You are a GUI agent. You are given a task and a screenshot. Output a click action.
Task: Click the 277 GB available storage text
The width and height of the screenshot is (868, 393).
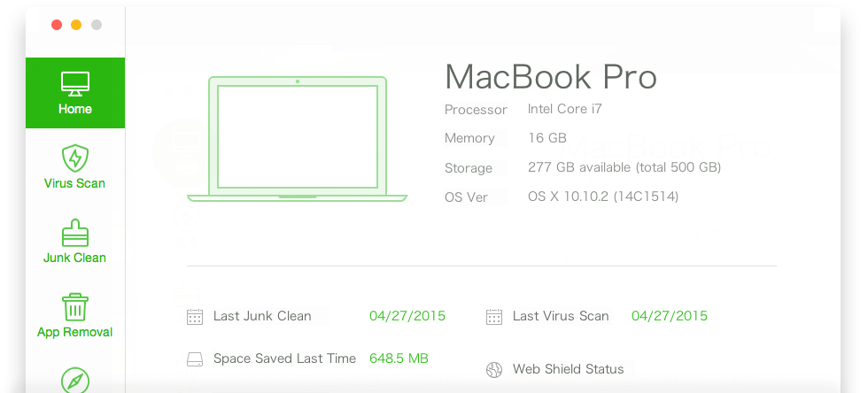coord(624,167)
